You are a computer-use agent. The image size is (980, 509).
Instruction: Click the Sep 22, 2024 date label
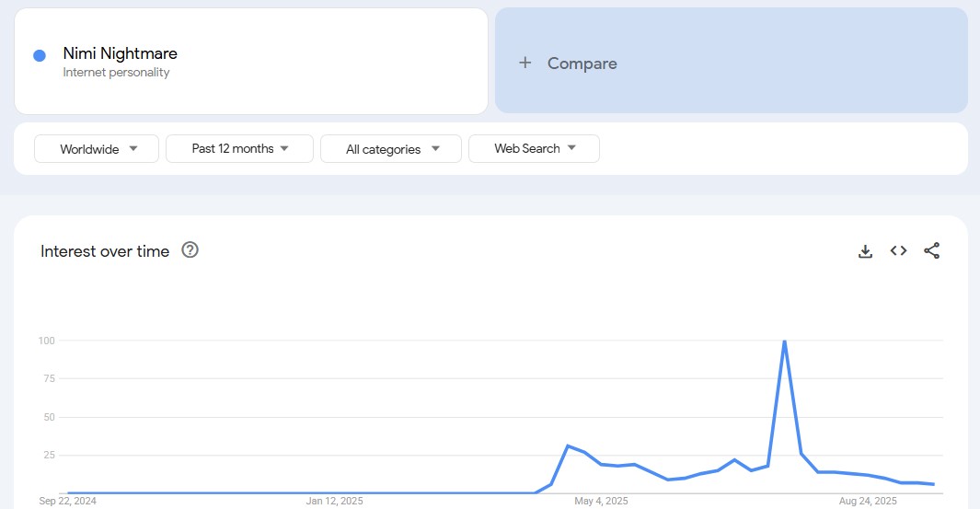click(68, 501)
